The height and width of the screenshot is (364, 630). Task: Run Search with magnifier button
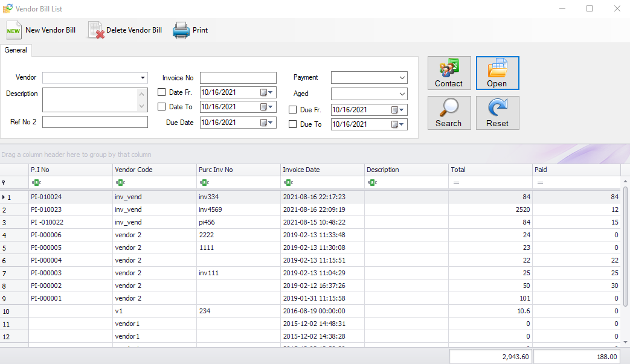coord(449,113)
